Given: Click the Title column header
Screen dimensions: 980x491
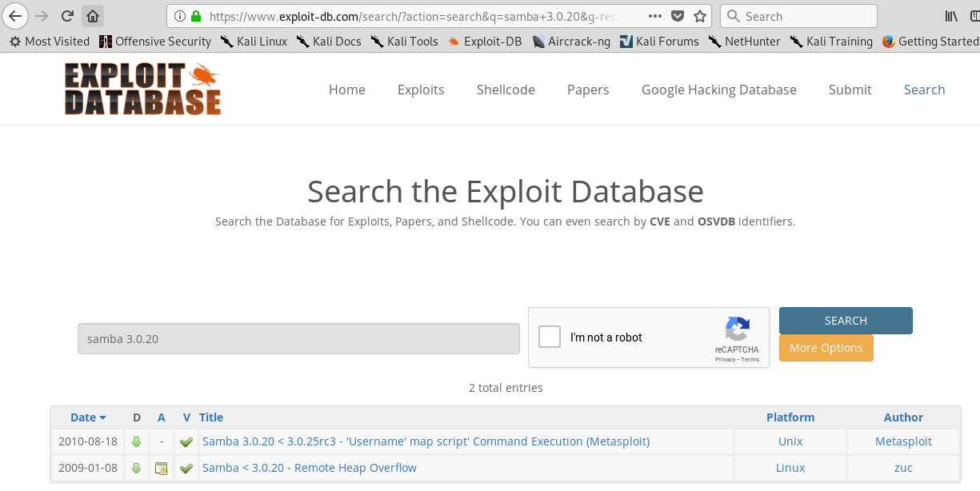Looking at the screenshot, I should point(211,417).
